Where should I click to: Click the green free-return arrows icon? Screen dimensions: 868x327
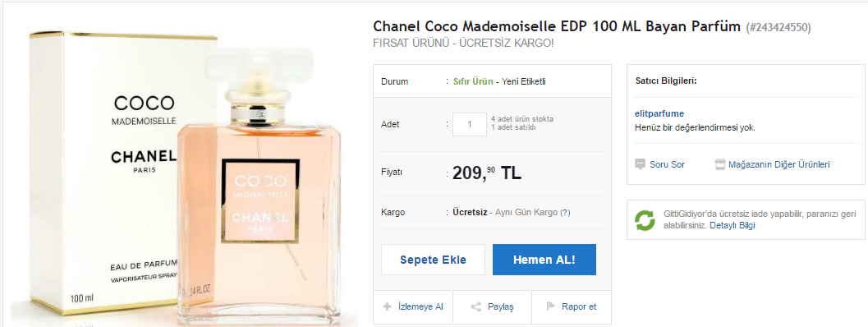(x=645, y=220)
